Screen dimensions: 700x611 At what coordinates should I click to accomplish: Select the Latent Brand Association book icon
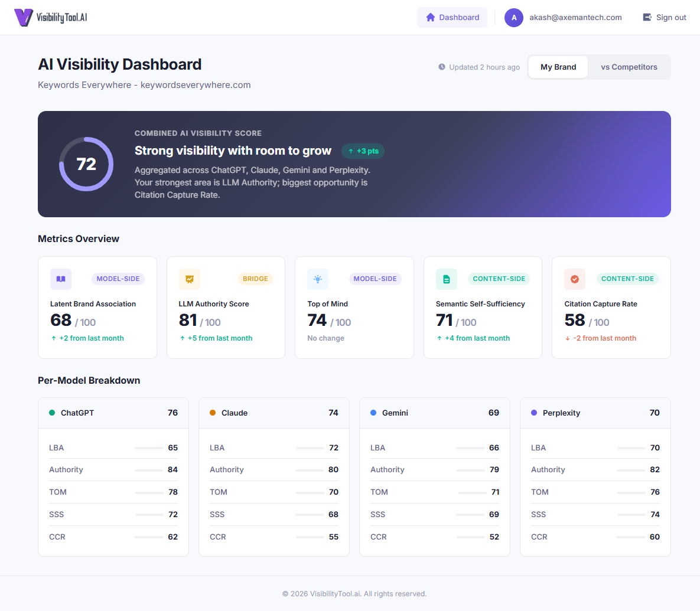(x=61, y=279)
